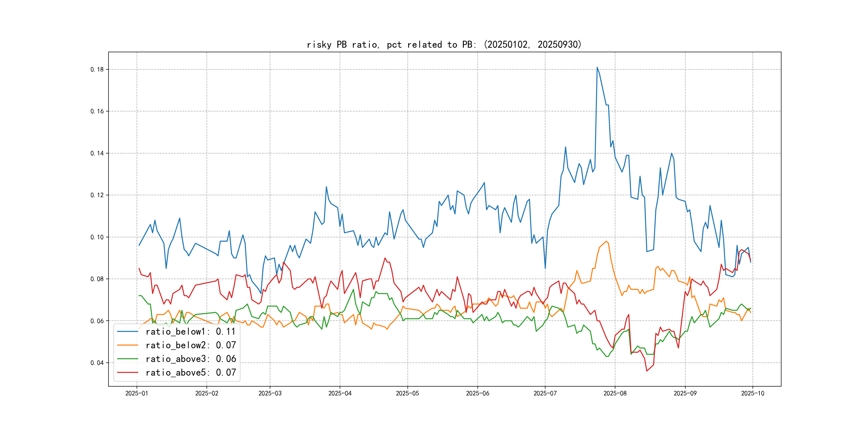Viewport: 868px width, 434px height.
Task: Click the 'ratio_below1: 0.11' legend text
Action: (x=190, y=332)
